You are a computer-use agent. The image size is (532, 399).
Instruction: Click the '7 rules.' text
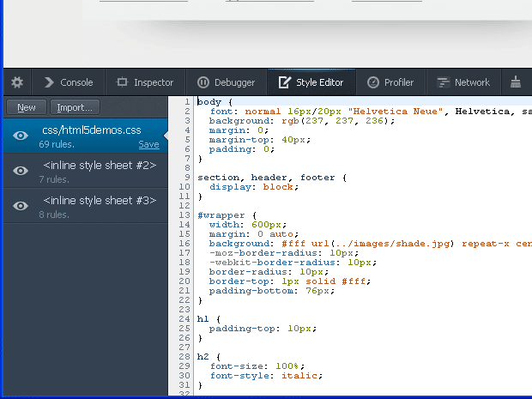click(x=54, y=179)
